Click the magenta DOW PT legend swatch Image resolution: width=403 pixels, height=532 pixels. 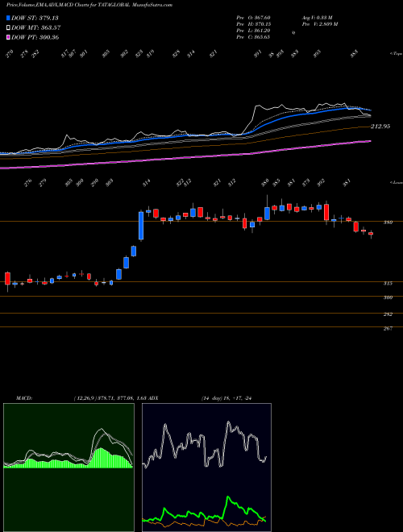9,37
